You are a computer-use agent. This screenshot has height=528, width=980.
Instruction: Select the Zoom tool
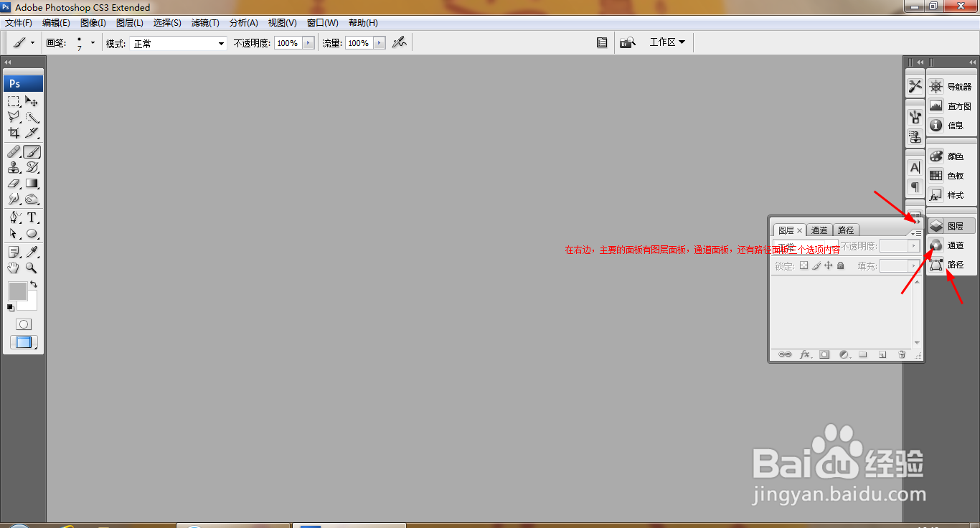[32, 268]
